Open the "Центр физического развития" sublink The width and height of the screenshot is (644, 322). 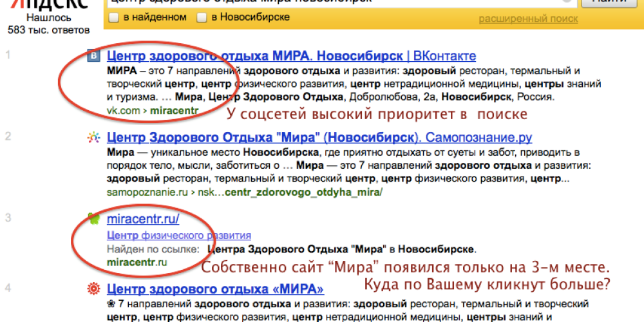pyautogui.click(x=178, y=236)
